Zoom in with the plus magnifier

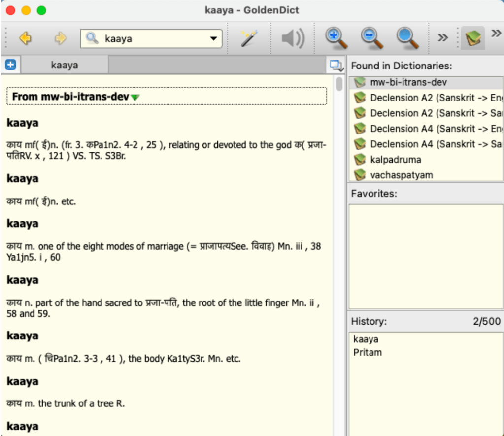336,38
